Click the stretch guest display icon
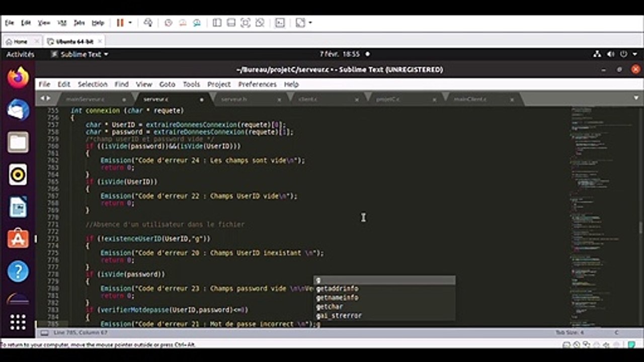 [x=300, y=23]
